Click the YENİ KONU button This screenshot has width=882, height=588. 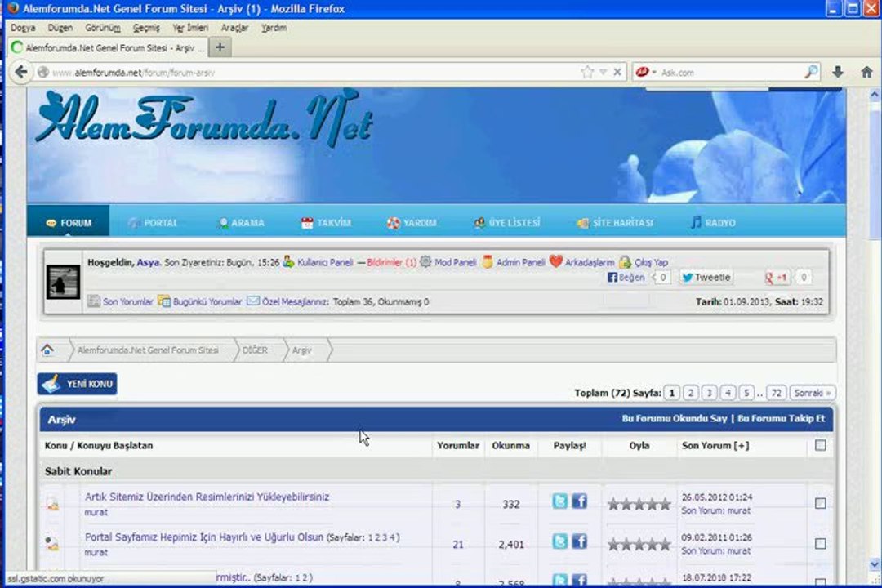point(77,384)
